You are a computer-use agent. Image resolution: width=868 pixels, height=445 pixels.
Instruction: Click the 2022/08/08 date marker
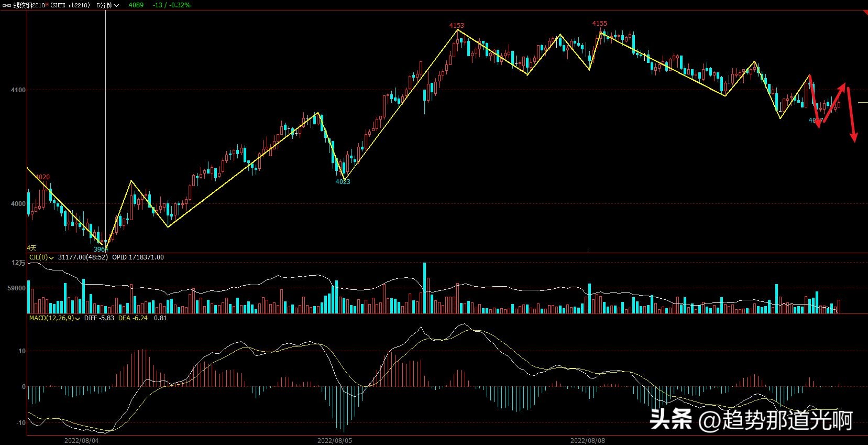[x=587, y=440]
